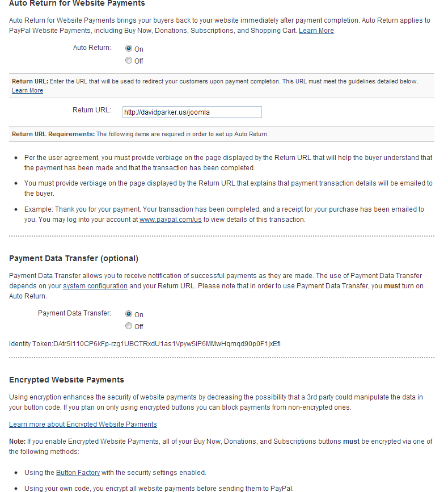448x492 pixels.
Task: Turn Auto Return on
Action: [x=129, y=49]
